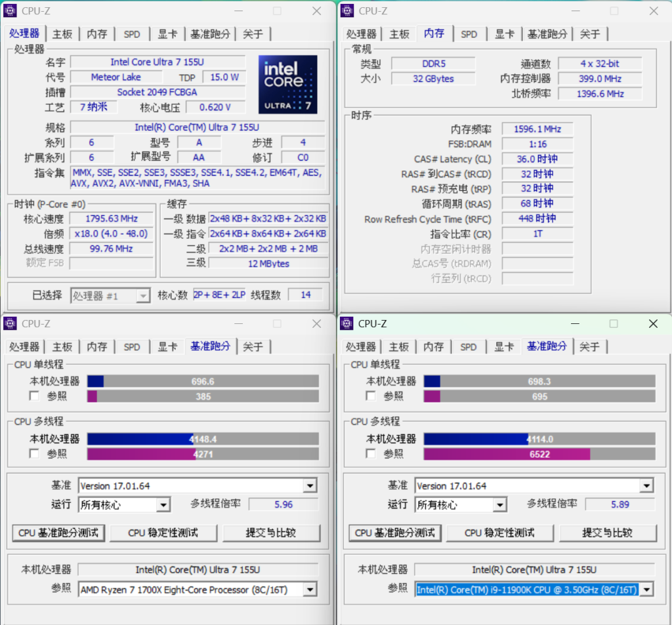Screen dimensions: 672x625
Task: Click CPU-Z app icon in bottom-right benchmark window
Action: click(346, 323)
